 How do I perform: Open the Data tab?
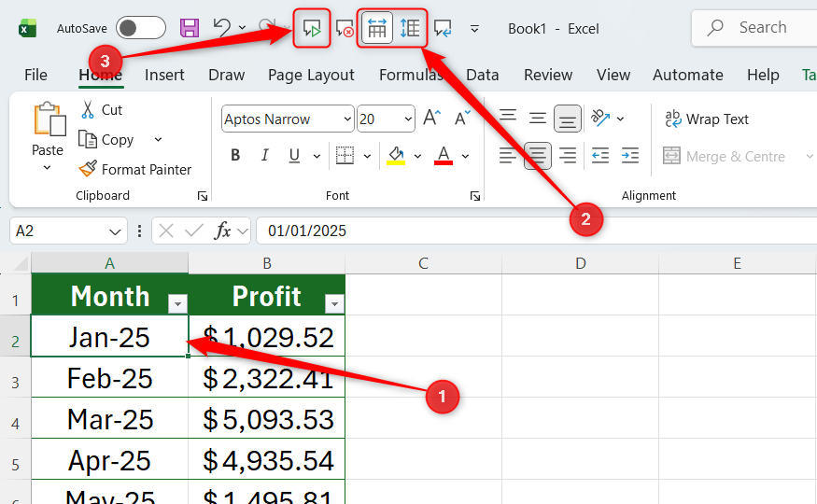(x=483, y=75)
